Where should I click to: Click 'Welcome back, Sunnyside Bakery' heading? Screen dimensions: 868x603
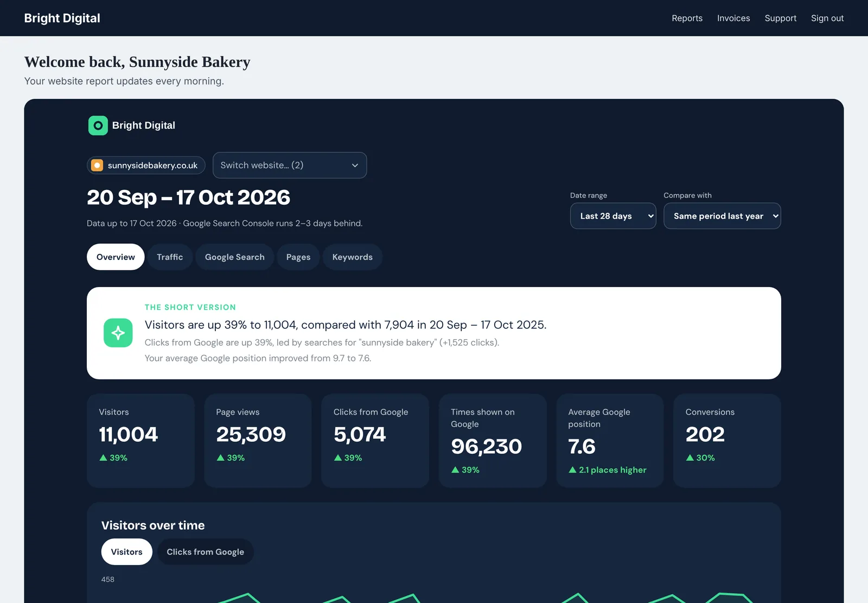137,62
